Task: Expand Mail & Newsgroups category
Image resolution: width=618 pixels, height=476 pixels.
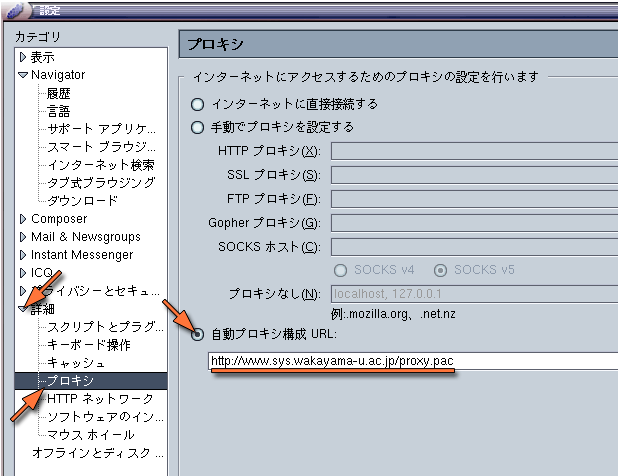Action: coord(22,237)
